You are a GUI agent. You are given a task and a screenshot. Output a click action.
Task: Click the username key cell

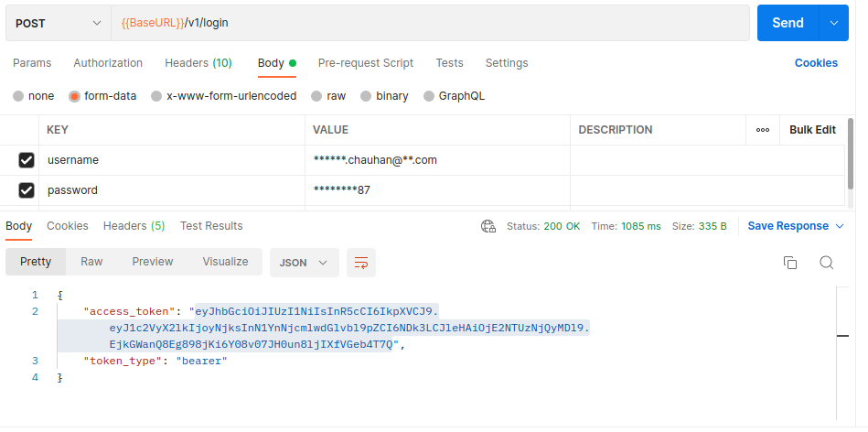(172, 160)
